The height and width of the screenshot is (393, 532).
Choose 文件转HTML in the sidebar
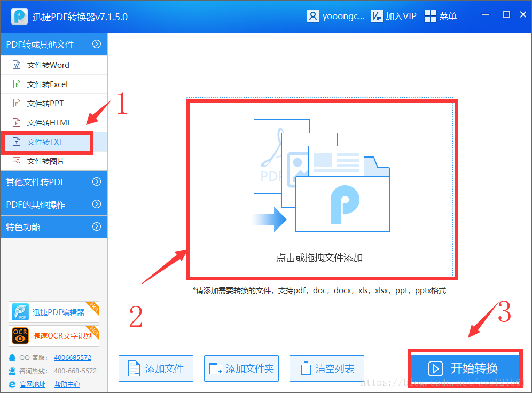click(x=54, y=122)
